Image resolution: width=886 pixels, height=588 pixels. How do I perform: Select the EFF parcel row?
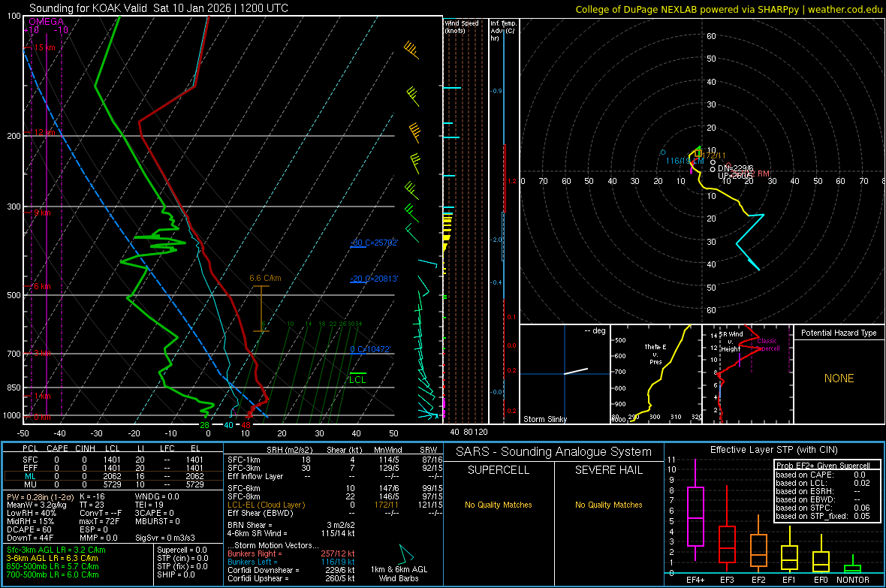coord(113,468)
